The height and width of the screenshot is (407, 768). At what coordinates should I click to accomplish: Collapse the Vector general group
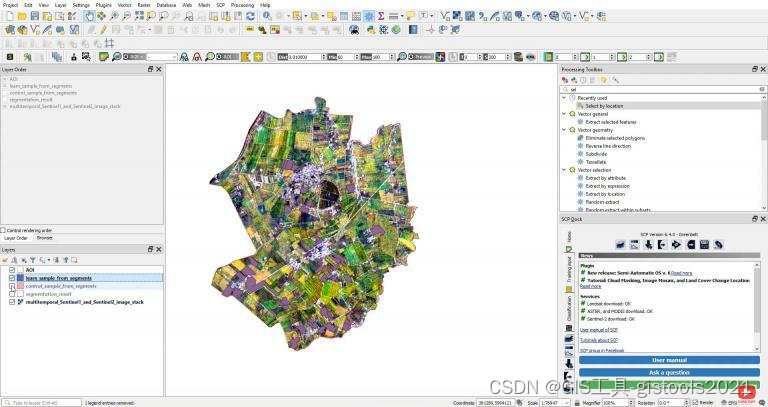[x=564, y=114]
